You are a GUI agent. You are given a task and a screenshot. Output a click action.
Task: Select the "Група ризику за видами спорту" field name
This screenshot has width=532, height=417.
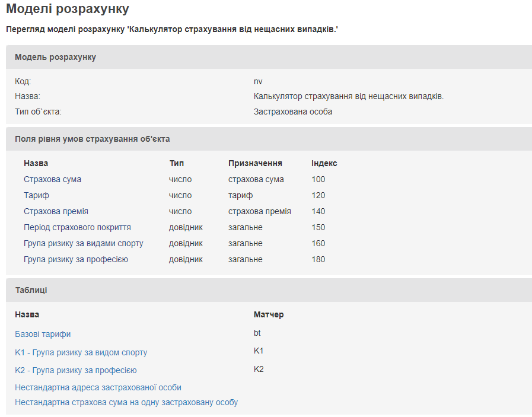(x=83, y=243)
